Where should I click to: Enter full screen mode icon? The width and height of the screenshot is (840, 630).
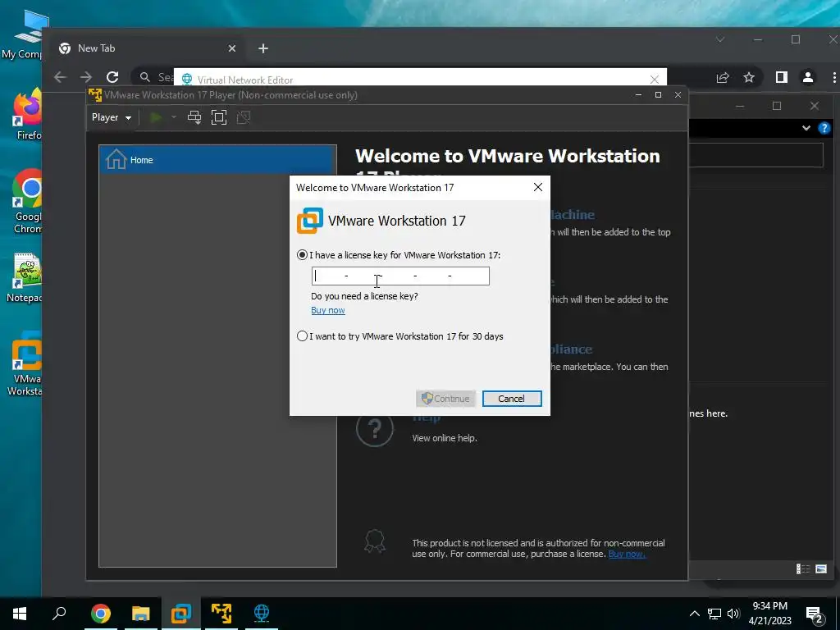tap(219, 117)
